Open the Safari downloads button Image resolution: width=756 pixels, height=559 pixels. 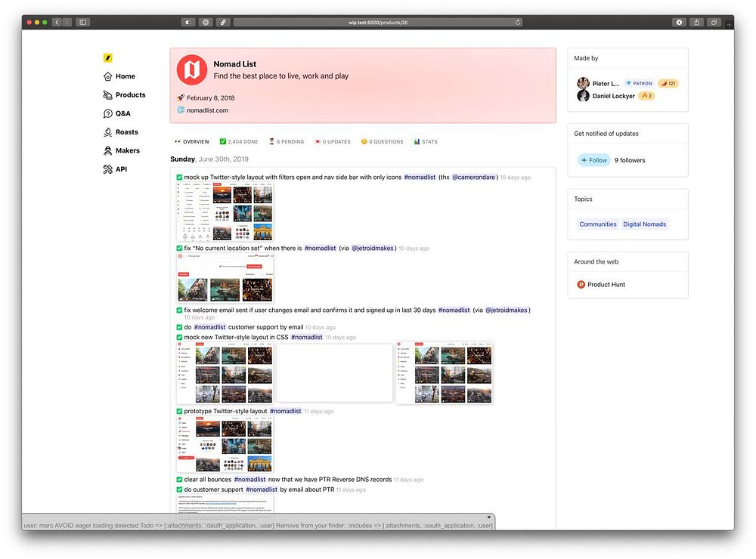coord(679,22)
